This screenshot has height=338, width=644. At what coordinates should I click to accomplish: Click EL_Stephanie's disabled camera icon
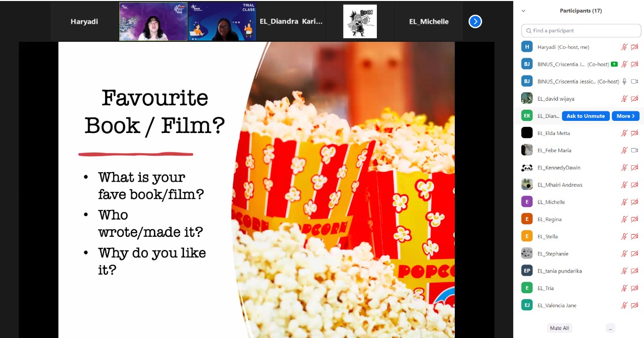(x=634, y=254)
